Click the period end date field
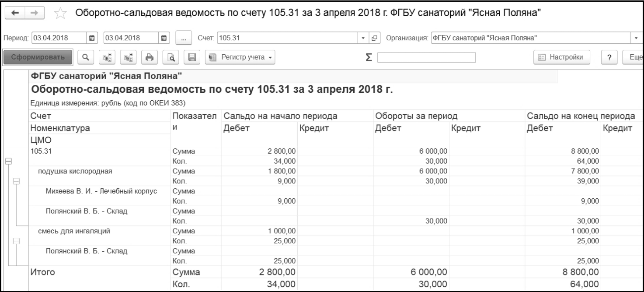The width and height of the screenshot is (644, 292). 131,37
